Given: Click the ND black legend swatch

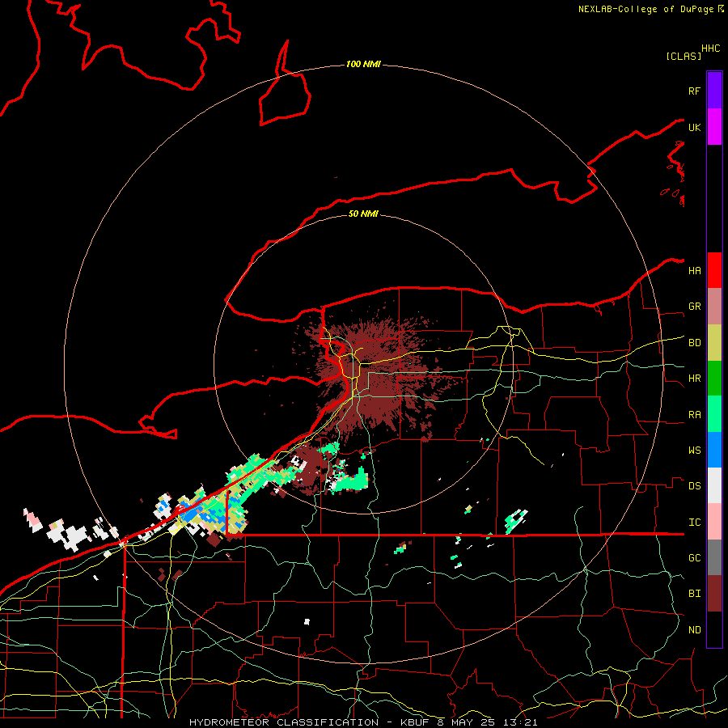Looking at the screenshot, I should pyautogui.click(x=714, y=629).
